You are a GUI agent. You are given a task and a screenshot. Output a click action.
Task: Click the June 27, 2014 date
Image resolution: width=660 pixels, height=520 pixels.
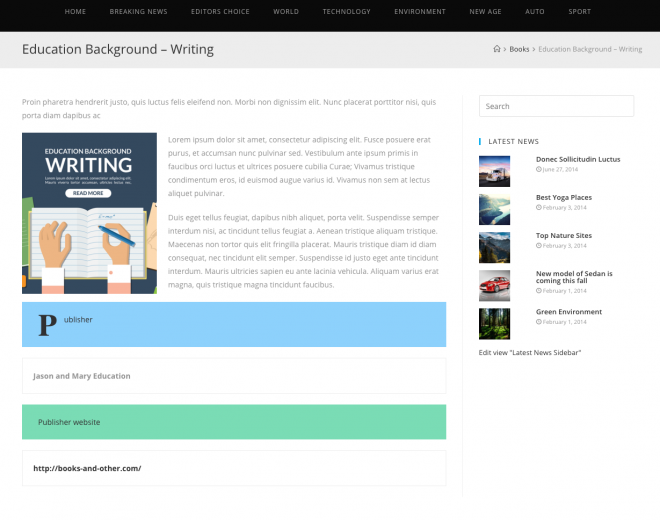pyautogui.click(x=560, y=169)
